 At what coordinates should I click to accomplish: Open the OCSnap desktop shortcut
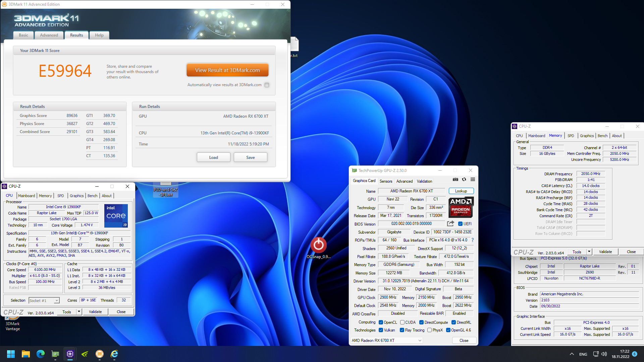(318, 248)
